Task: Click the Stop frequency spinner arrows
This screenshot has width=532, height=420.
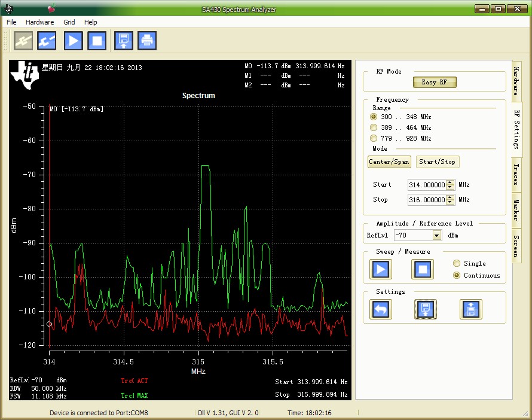Action: 450,200
